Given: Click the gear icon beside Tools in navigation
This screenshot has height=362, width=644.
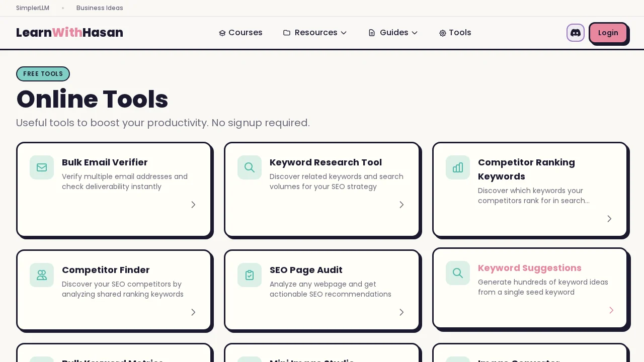Looking at the screenshot, I should click(443, 33).
